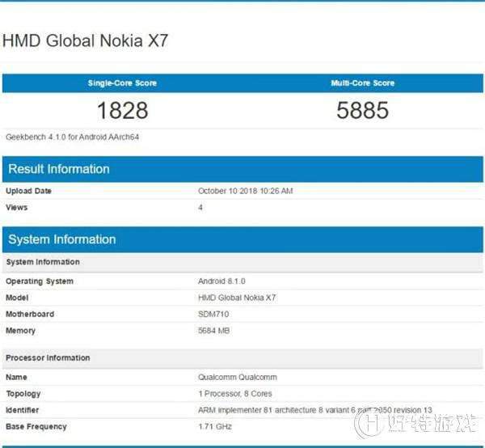
Task: Select the Motherboard value SDM710
Action: [x=213, y=314]
